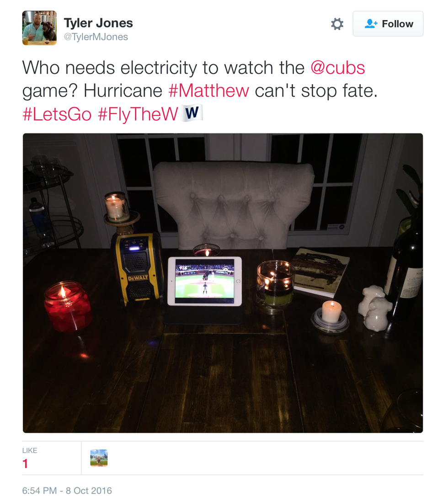This screenshot has height=496, width=448.
Task: Open the @cubs mention
Action: [337, 68]
